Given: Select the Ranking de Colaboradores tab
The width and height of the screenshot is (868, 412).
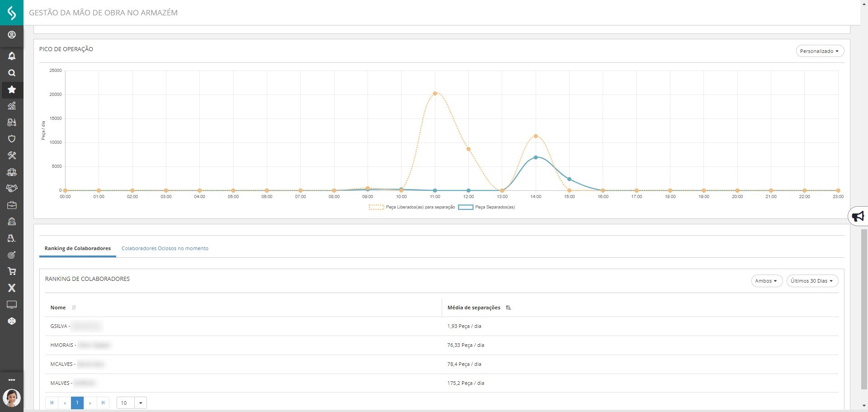Looking at the screenshot, I should [x=77, y=248].
